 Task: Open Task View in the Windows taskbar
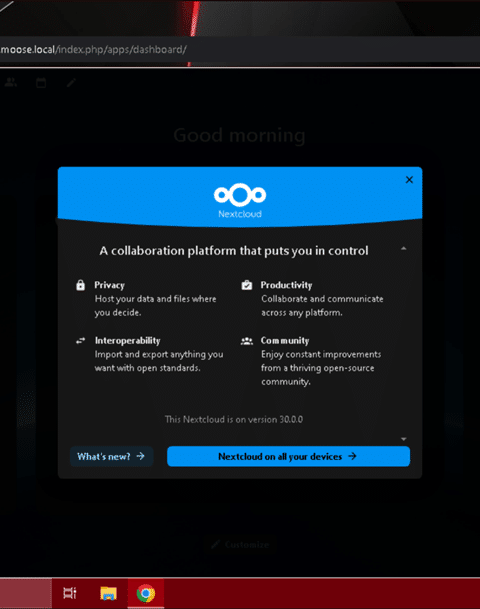pyautogui.click(x=70, y=593)
